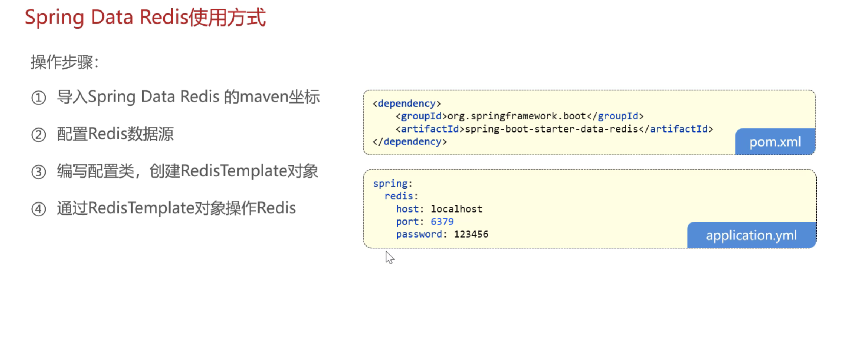Viewport: 868px width, 346px height.
Task: Click the circled number 4 icon
Action: click(38, 209)
